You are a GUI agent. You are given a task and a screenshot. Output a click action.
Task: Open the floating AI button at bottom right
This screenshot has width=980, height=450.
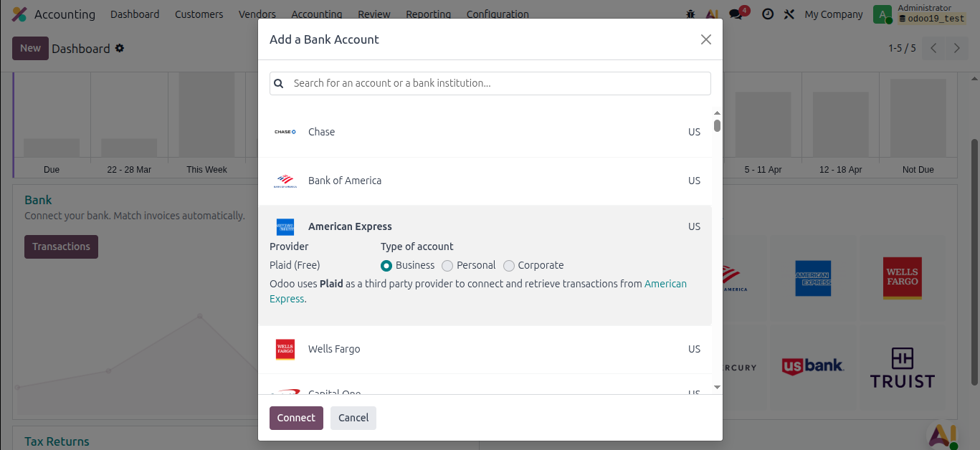942,436
